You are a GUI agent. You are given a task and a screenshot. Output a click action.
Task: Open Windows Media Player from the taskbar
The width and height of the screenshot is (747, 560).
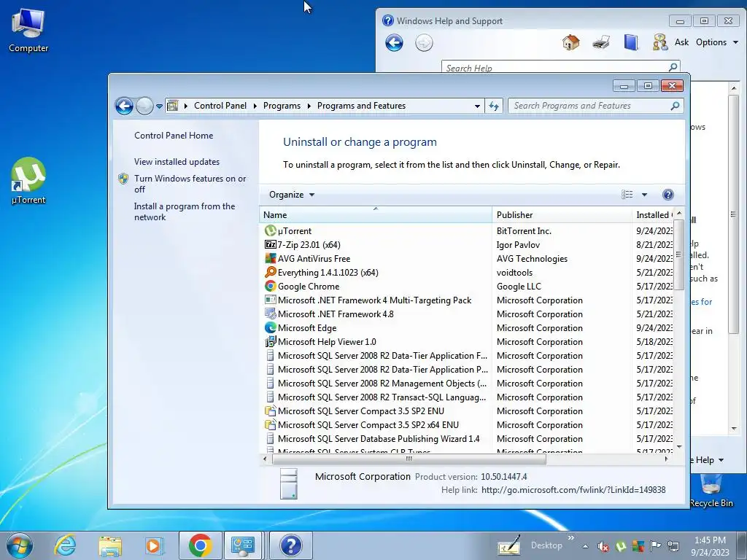[154, 545]
